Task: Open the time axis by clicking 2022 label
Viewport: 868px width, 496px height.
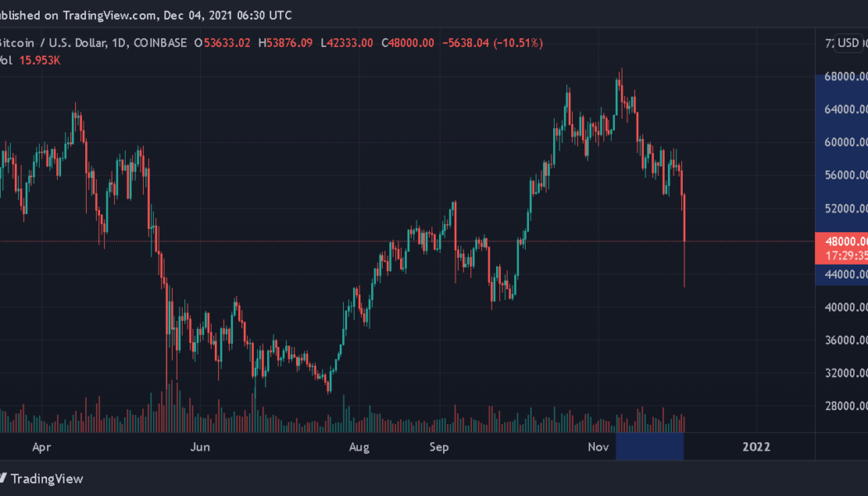Action: point(756,446)
